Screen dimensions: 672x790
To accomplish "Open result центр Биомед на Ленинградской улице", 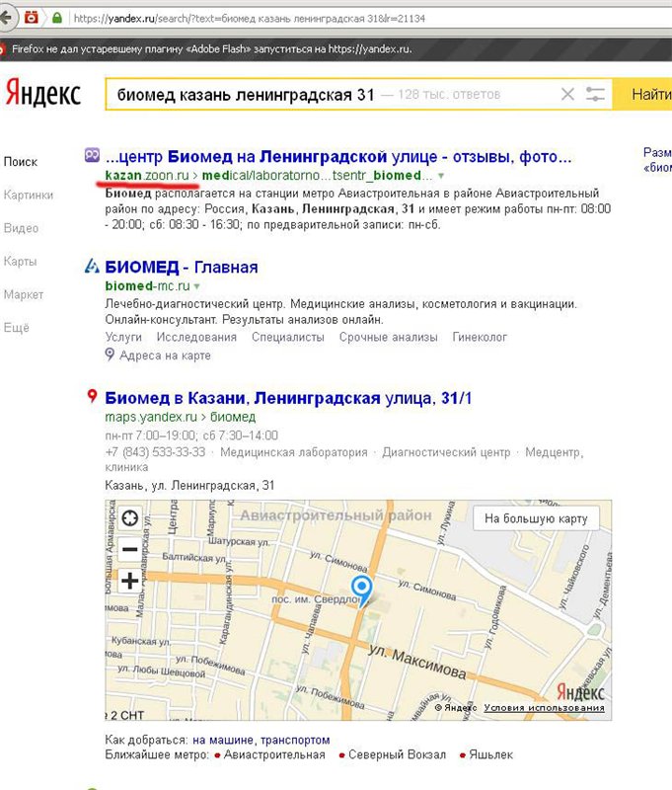I will tap(338, 157).
